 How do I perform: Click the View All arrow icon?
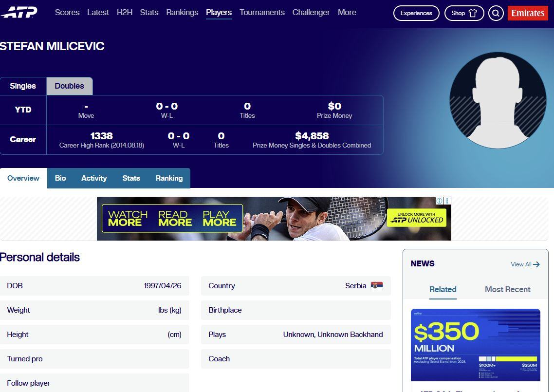(536, 264)
